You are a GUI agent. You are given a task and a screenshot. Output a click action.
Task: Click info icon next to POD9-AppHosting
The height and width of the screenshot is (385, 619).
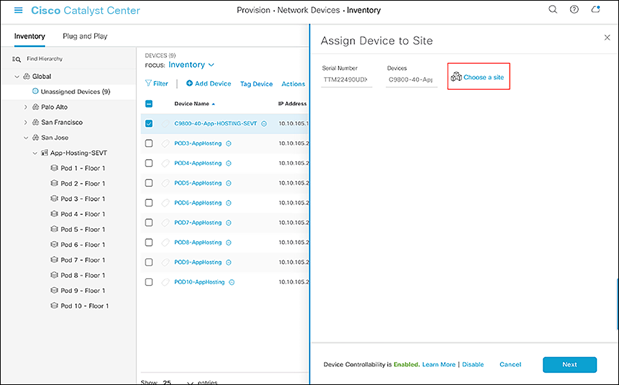pyautogui.click(x=229, y=262)
